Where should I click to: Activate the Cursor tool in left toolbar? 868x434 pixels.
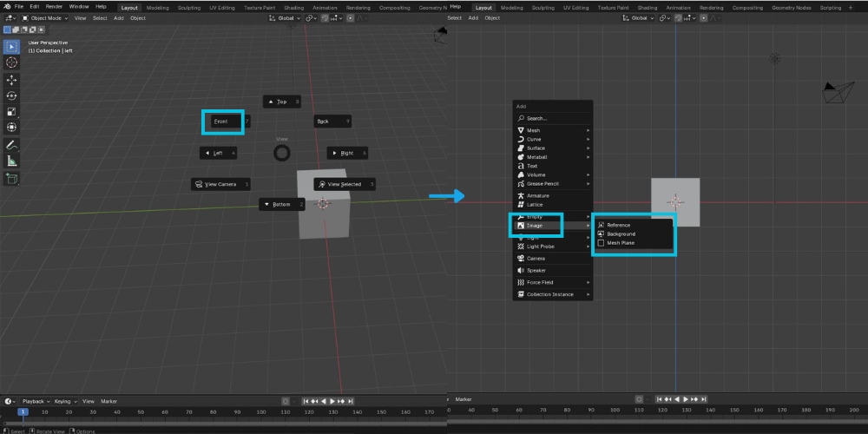(11, 62)
